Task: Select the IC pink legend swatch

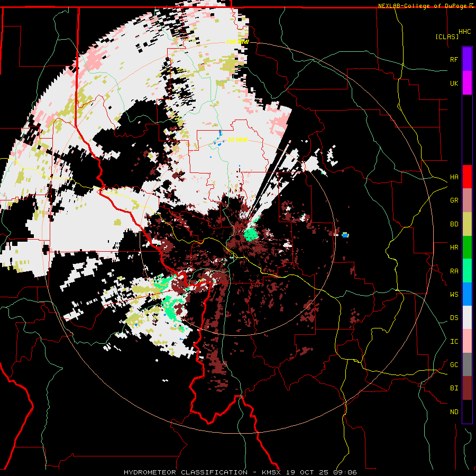Action: [467, 341]
